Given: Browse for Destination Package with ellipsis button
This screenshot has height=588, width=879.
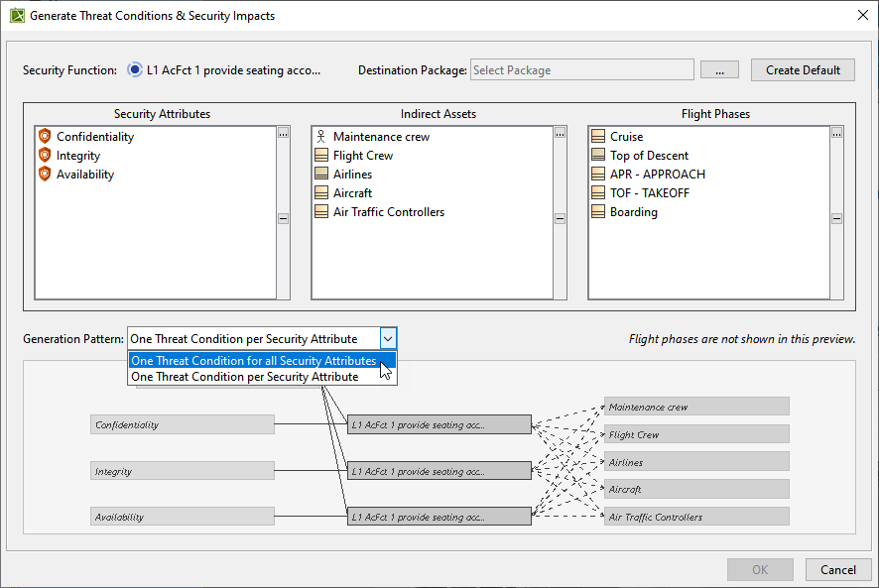Looking at the screenshot, I should click(719, 70).
